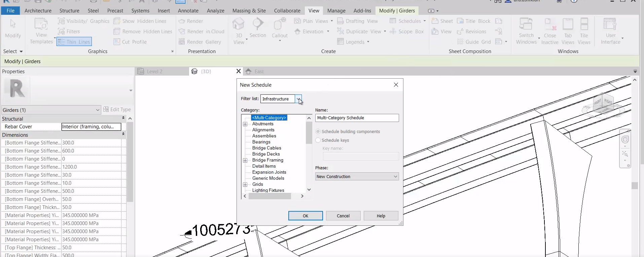Select the Modify tool
This screenshot has width=644, height=257.
[x=13, y=29]
